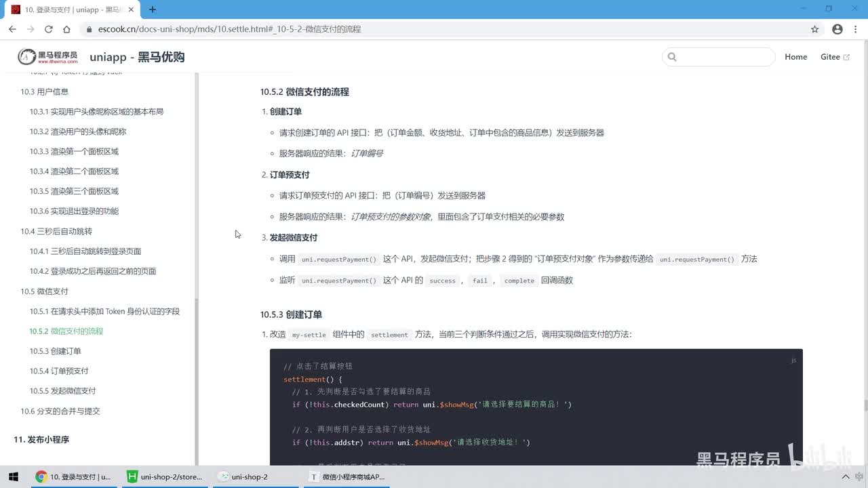Image resolution: width=868 pixels, height=488 pixels.
Task: Open the browser home page
Action: point(66,29)
